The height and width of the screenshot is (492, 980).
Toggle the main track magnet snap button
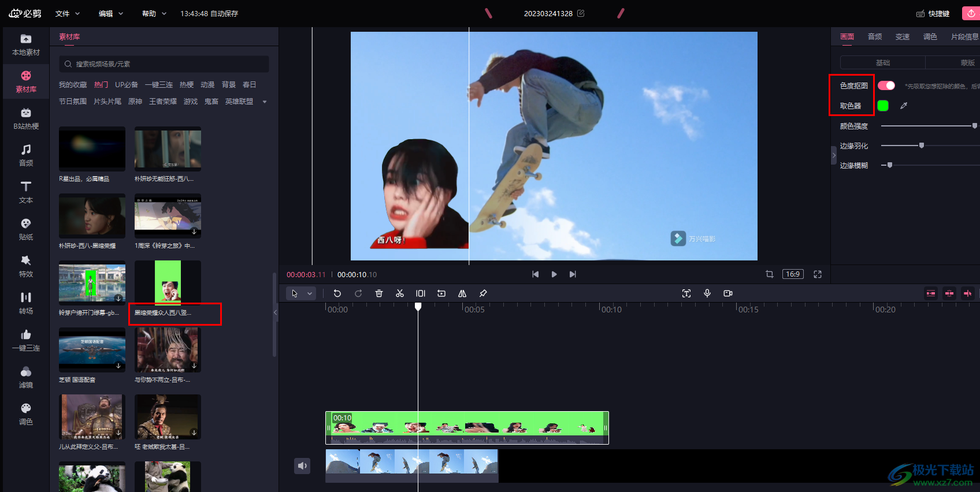click(x=931, y=293)
